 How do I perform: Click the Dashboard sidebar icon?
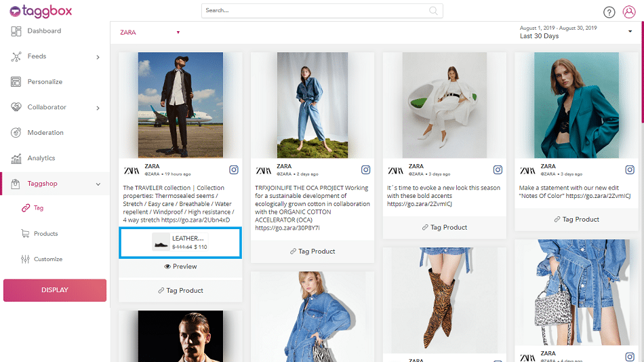[x=16, y=31]
